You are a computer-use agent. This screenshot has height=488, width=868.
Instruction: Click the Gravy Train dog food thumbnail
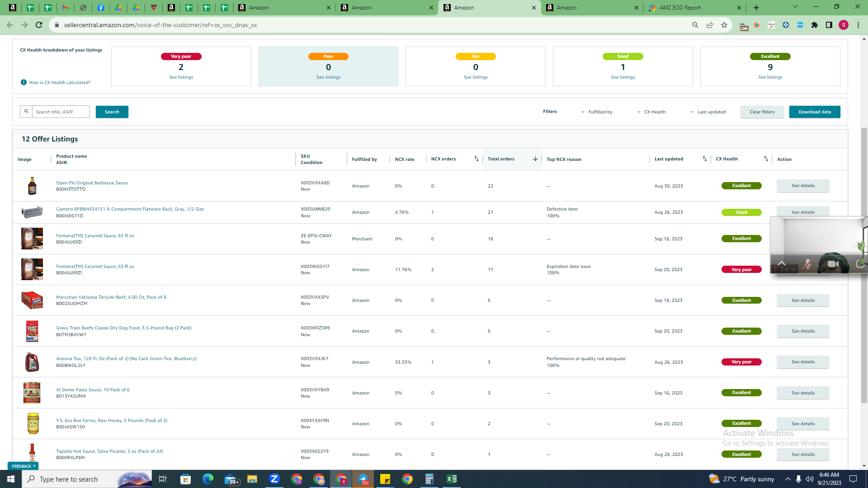click(32, 331)
